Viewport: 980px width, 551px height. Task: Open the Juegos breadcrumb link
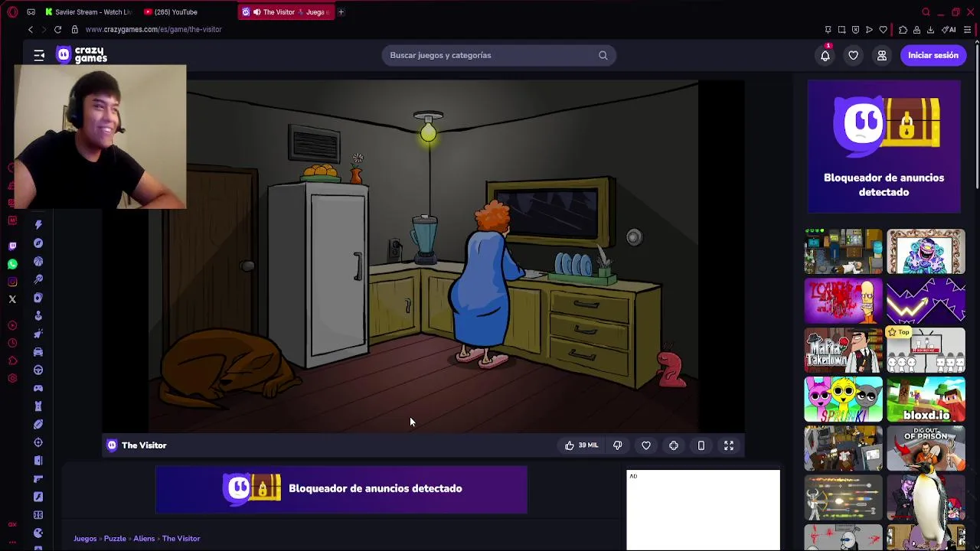pyautogui.click(x=85, y=539)
